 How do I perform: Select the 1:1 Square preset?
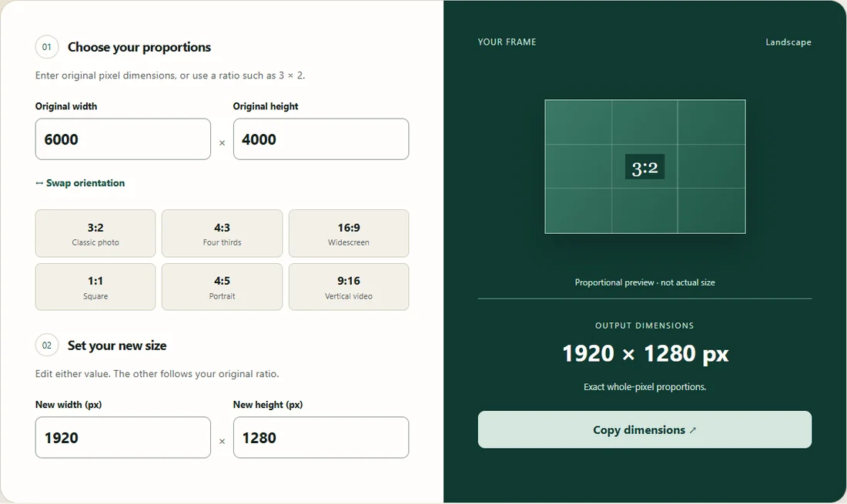pos(95,287)
